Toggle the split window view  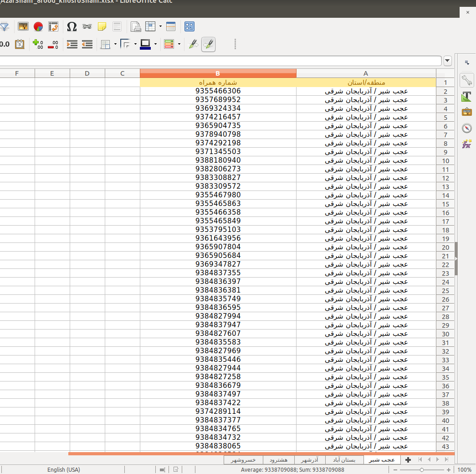pos(171,26)
